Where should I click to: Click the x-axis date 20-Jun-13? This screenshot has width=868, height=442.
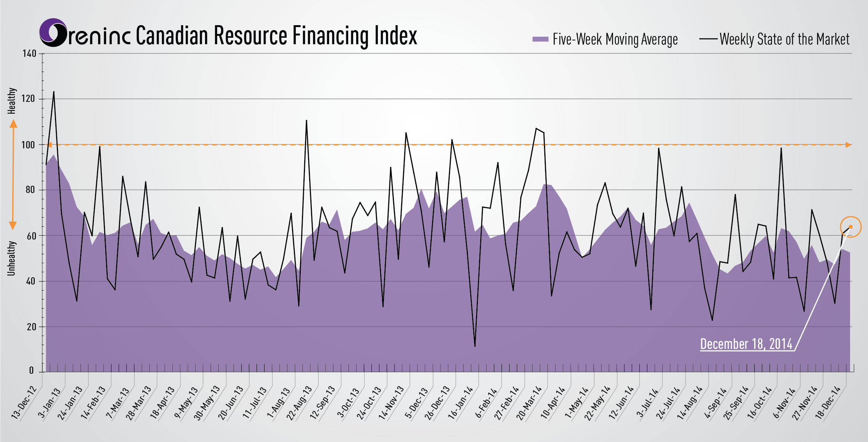[231, 403]
